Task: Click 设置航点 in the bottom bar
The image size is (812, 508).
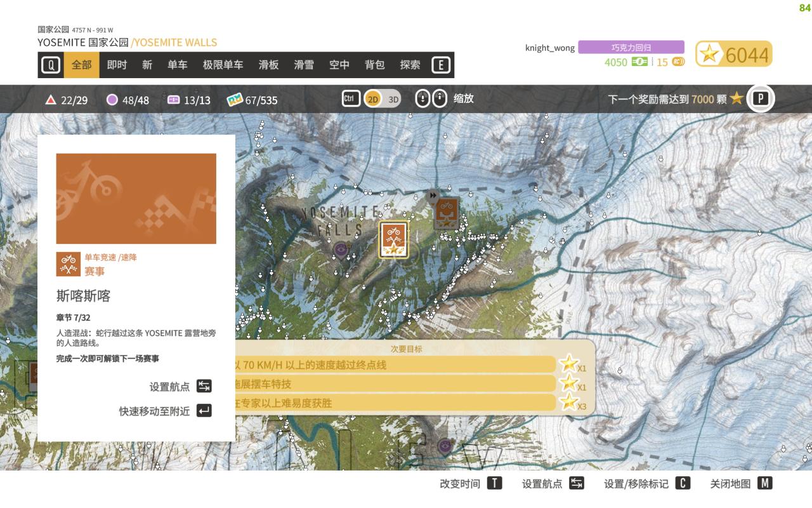Action: tap(542, 484)
